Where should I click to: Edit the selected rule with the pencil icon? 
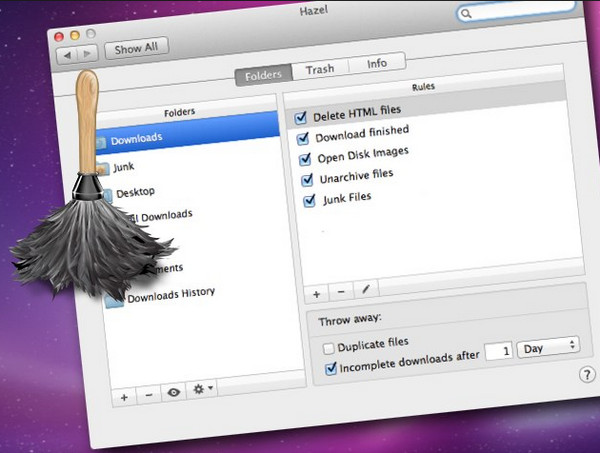point(366,289)
